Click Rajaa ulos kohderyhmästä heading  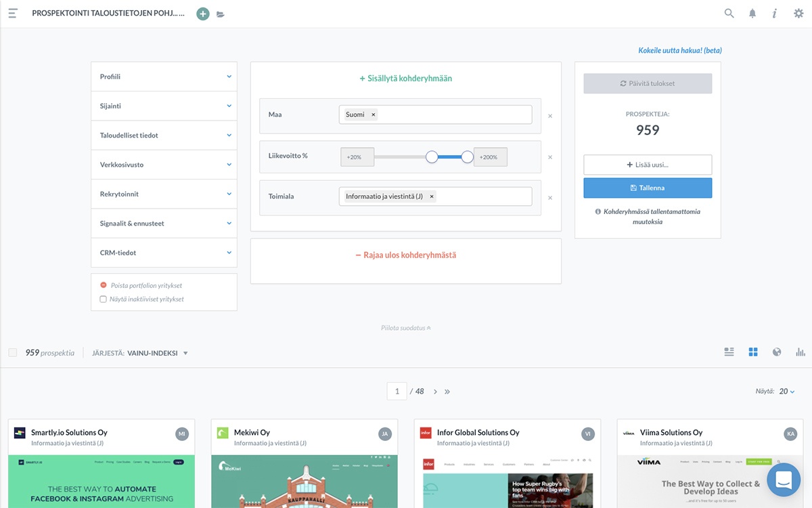pyautogui.click(x=406, y=255)
